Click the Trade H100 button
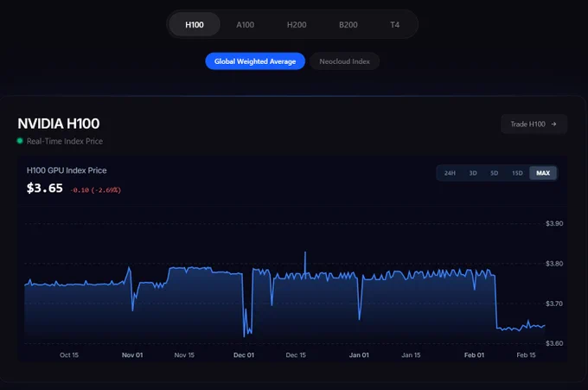 (534, 125)
